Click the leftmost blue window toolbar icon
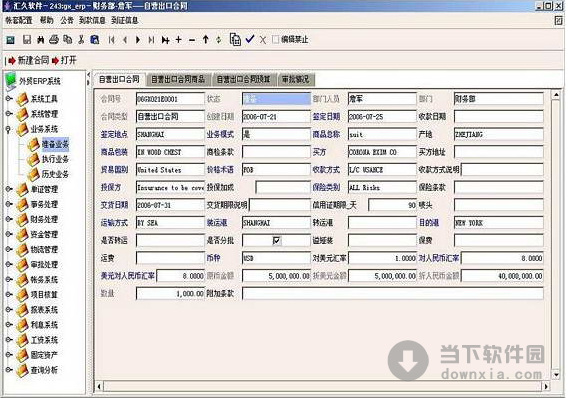568x398 pixels. (x=11, y=39)
